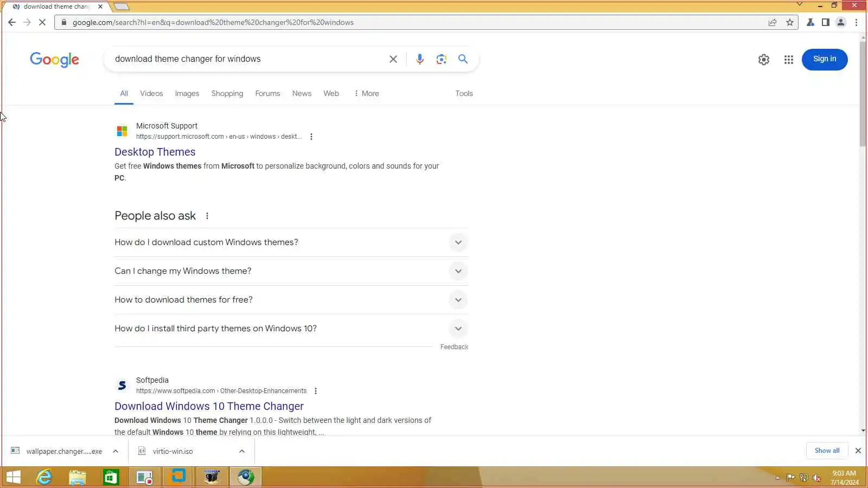This screenshot has width=868, height=488.
Task: Open Google quick settings gear
Action: click(x=764, y=60)
